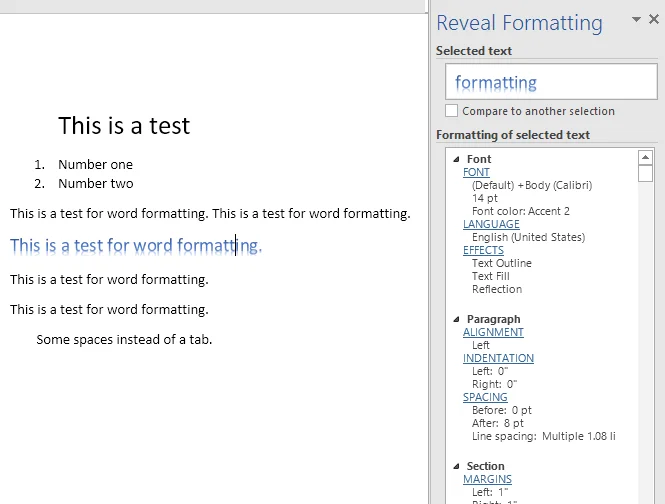The height and width of the screenshot is (504, 665).
Task: Open the EFFECTS formatting link
Action: tap(483, 250)
